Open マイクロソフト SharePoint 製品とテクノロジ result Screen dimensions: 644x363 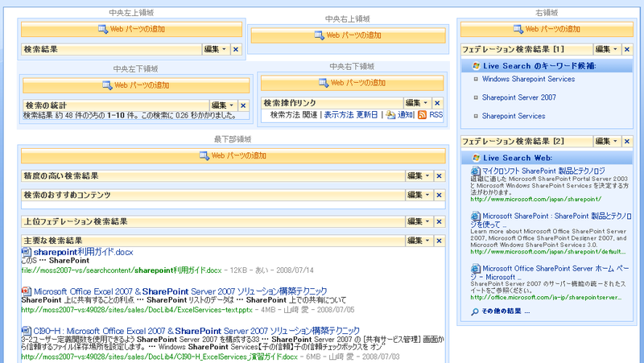[543, 171]
